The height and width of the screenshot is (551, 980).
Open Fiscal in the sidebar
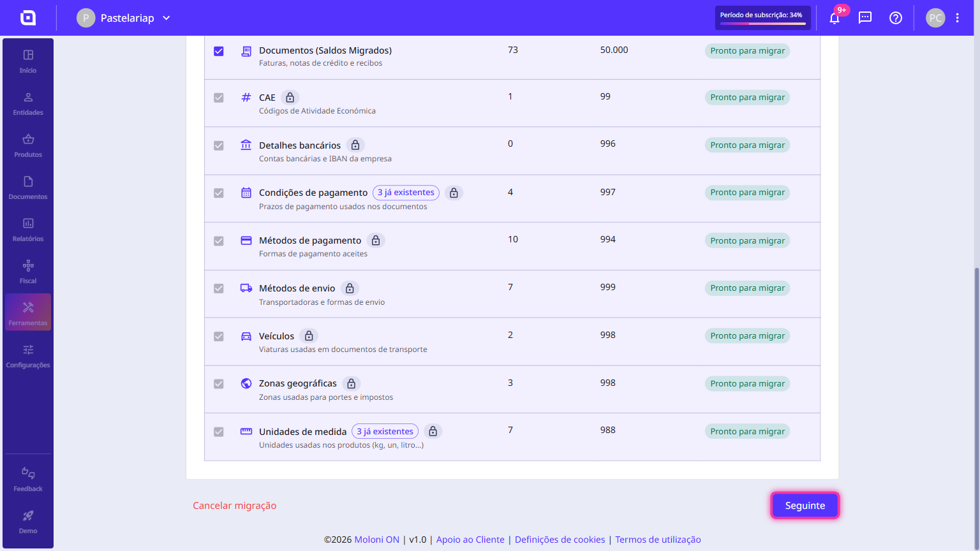tap(28, 272)
